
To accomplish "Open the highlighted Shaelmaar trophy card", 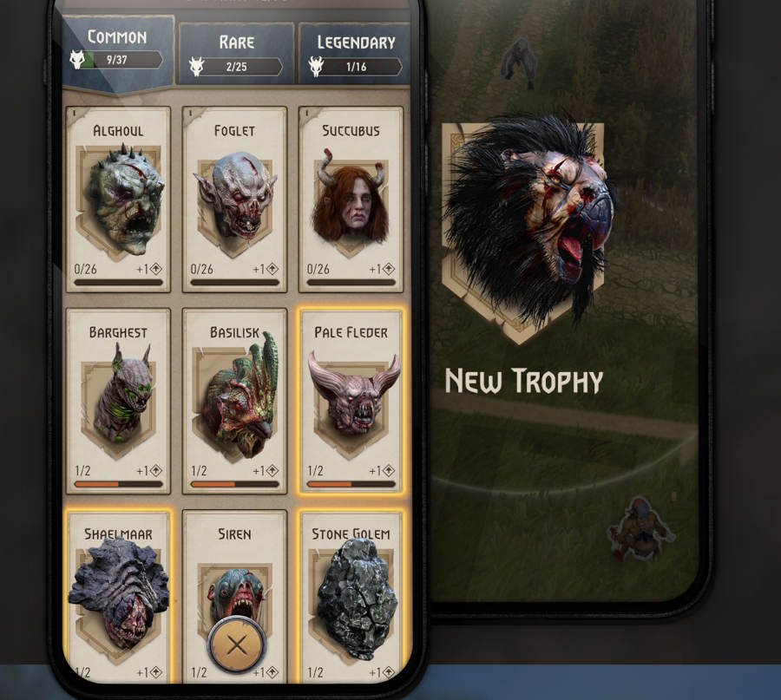I will pos(119,597).
